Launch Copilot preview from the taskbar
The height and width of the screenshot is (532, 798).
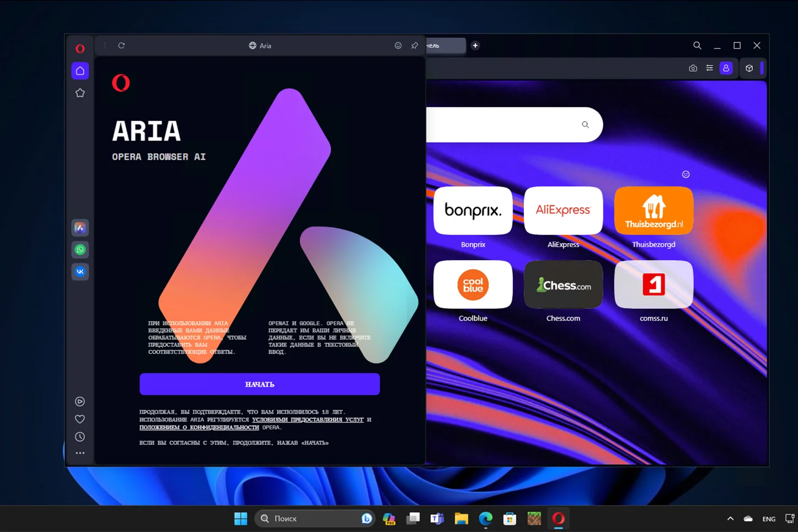[389, 519]
